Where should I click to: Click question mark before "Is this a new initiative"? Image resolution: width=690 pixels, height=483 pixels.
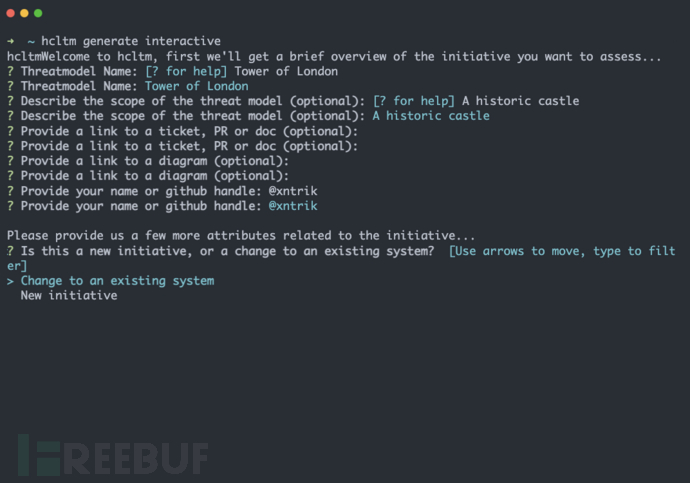point(10,251)
